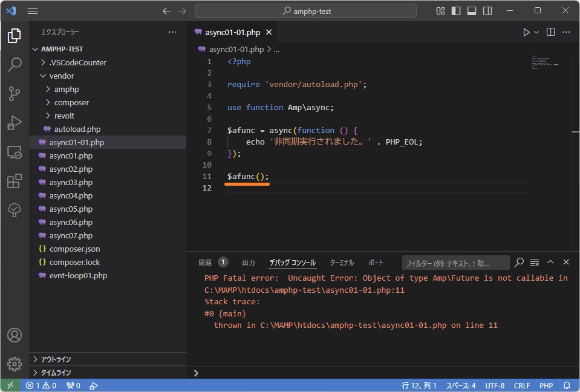Image resolution: width=580 pixels, height=392 pixels.
Task: Switch to the ポート panel tab
Action: coord(376,263)
